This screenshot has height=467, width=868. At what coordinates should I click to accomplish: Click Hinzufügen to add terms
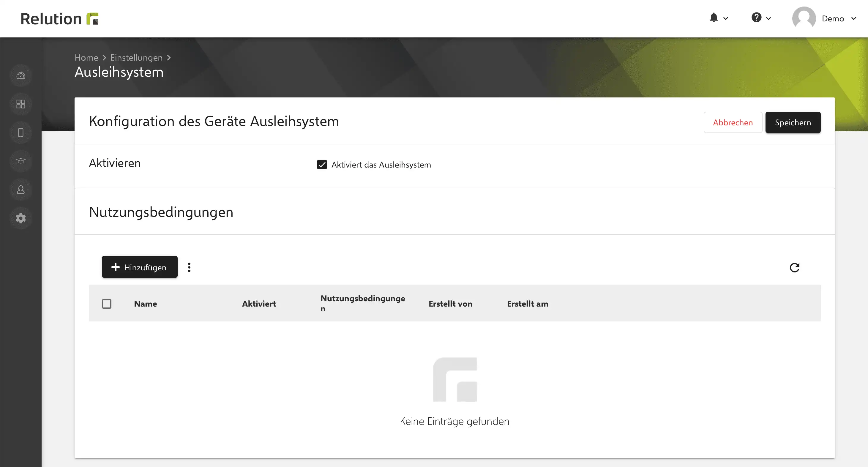coord(140,267)
